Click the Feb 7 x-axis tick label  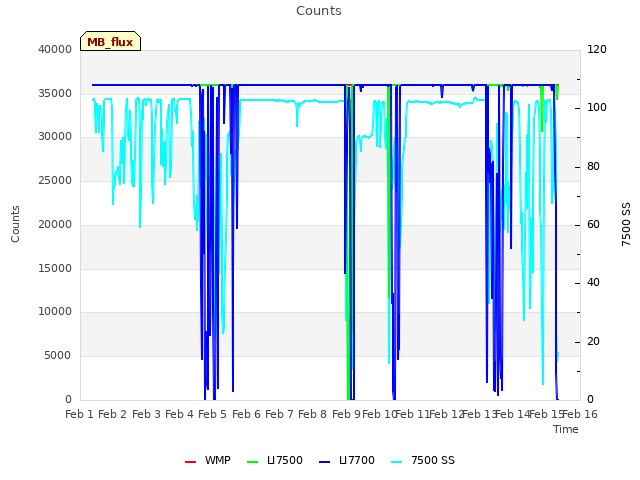279,414
